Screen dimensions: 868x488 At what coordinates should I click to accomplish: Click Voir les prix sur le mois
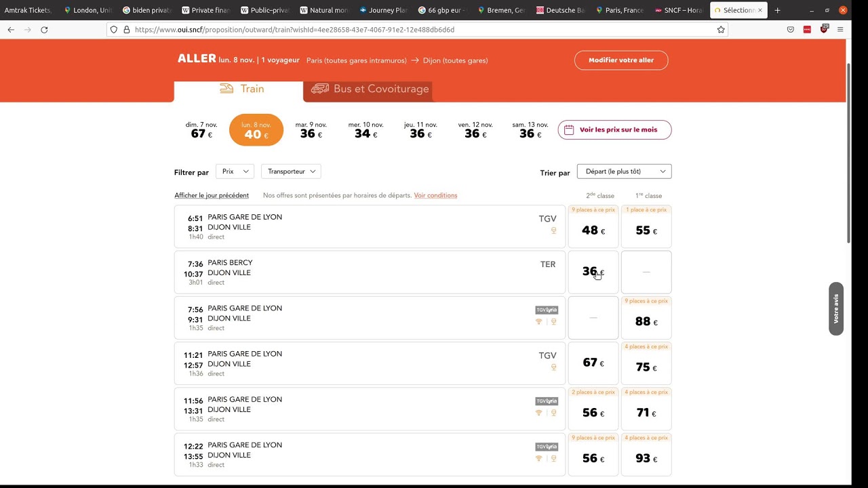(614, 129)
